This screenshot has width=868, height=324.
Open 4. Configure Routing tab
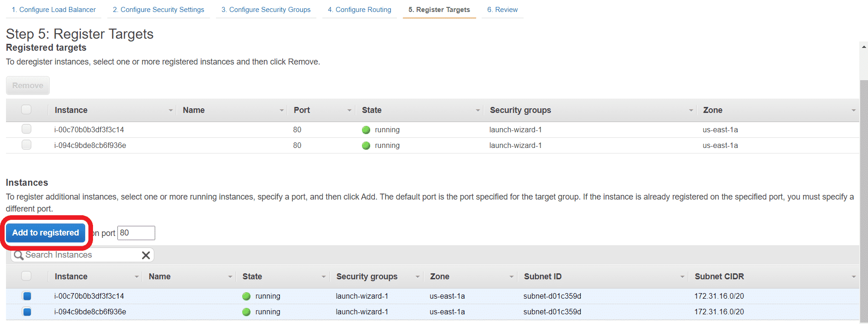pos(360,10)
